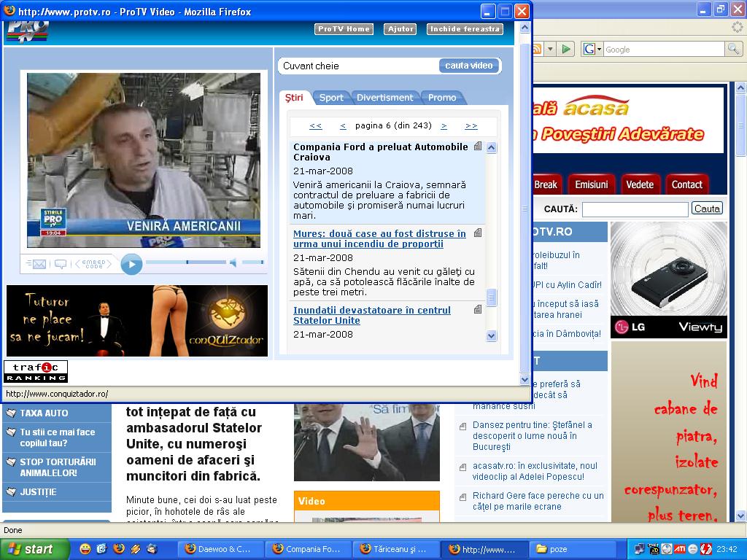Click the Windows start button
Image resolution: width=747 pixels, height=560 pixels.
34,549
